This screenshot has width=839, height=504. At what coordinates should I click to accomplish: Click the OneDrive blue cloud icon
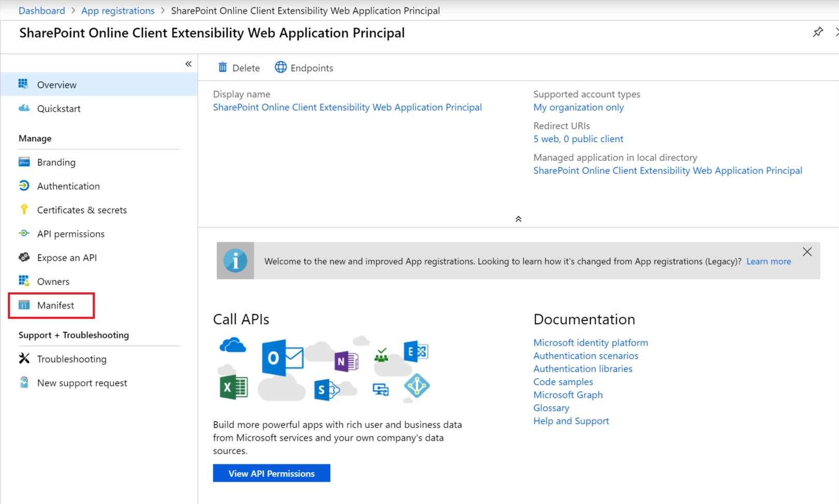(x=232, y=345)
